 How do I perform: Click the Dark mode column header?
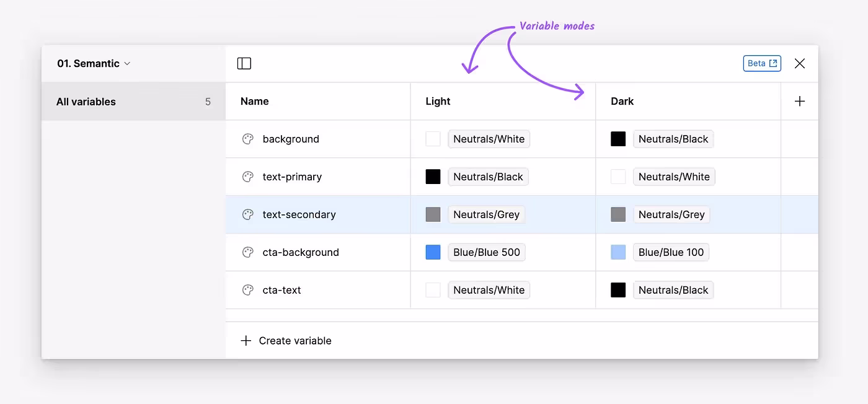622,101
